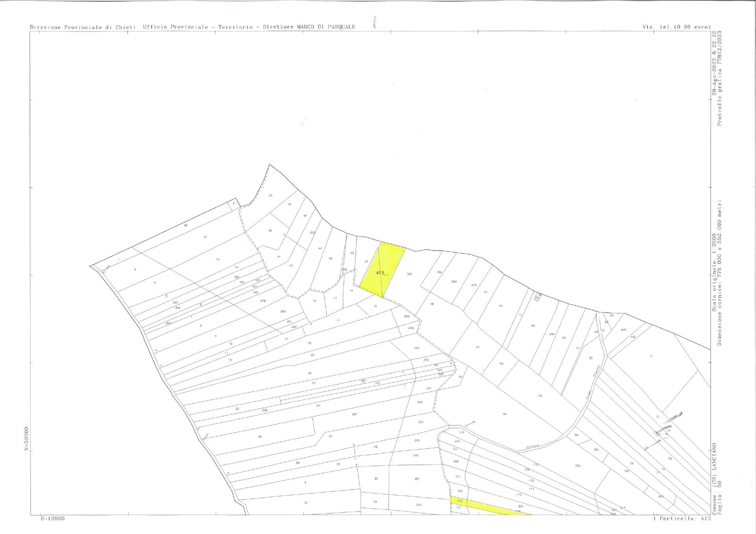This screenshot has height=534, width=756.
Task: Click the 'E=12800' coordinate label
Action: click(x=52, y=519)
